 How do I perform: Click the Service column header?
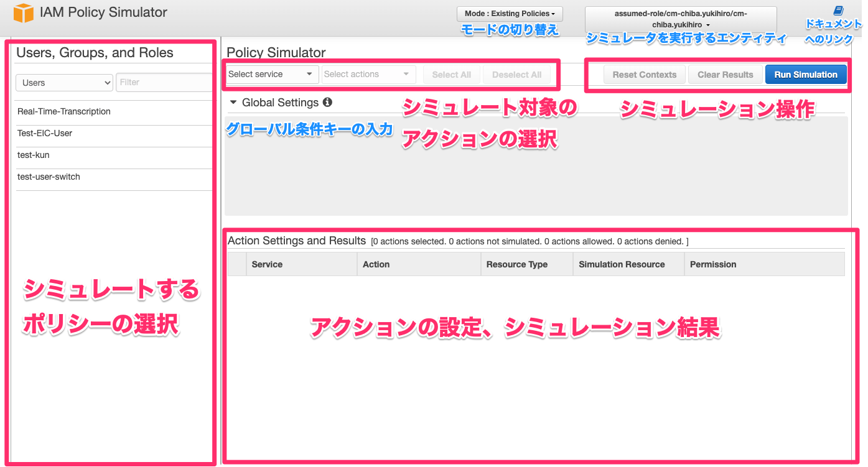pos(266,264)
